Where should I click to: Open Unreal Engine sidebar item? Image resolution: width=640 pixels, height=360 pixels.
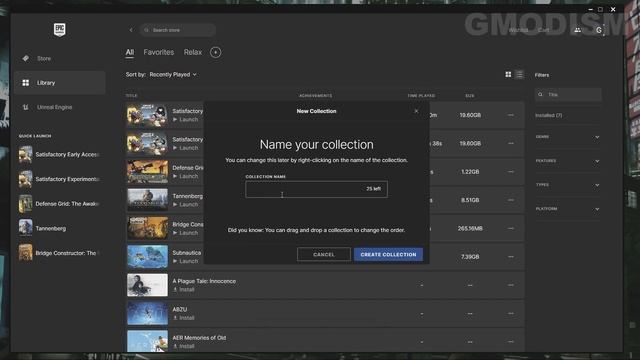pyautogui.click(x=60, y=107)
